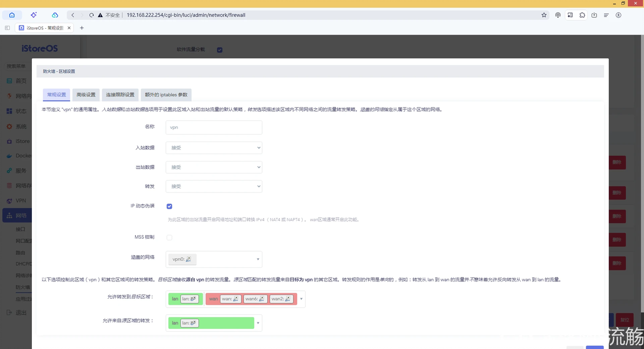644x349 pixels.
Task: Open the 入站数据 dropdown
Action: pyautogui.click(x=213, y=148)
